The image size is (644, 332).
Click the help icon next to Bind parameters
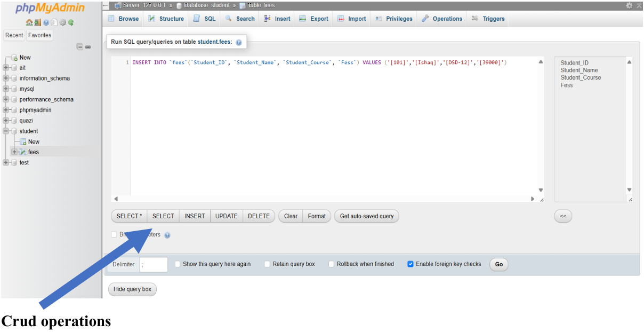click(x=167, y=235)
